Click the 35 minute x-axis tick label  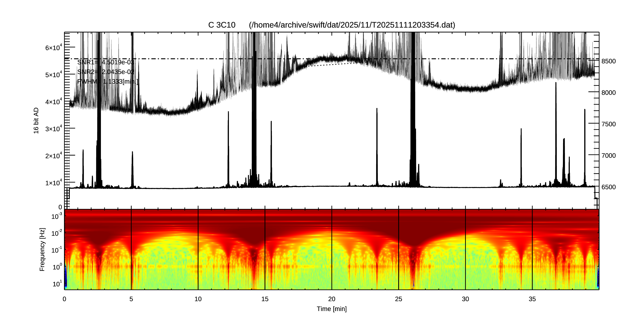click(532, 299)
